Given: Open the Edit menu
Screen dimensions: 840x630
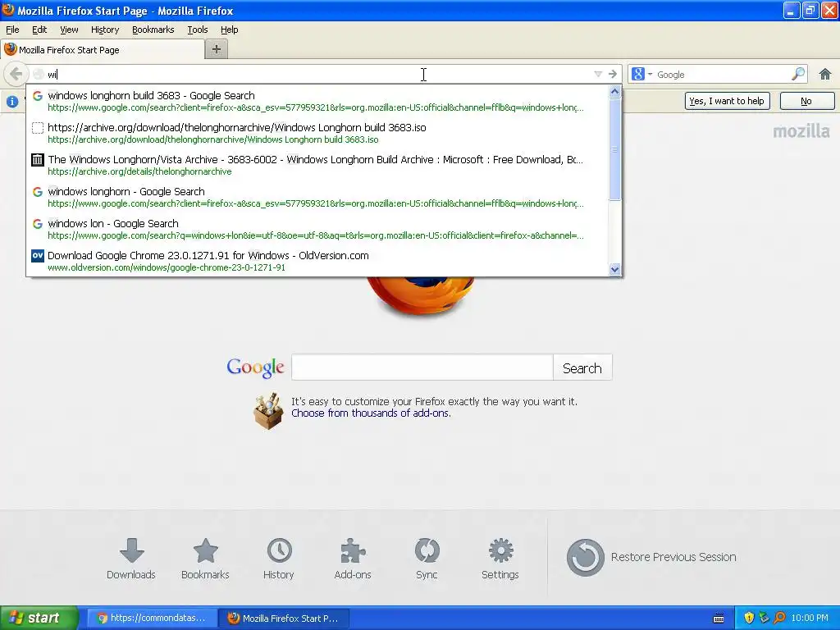Looking at the screenshot, I should [x=39, y=30].
